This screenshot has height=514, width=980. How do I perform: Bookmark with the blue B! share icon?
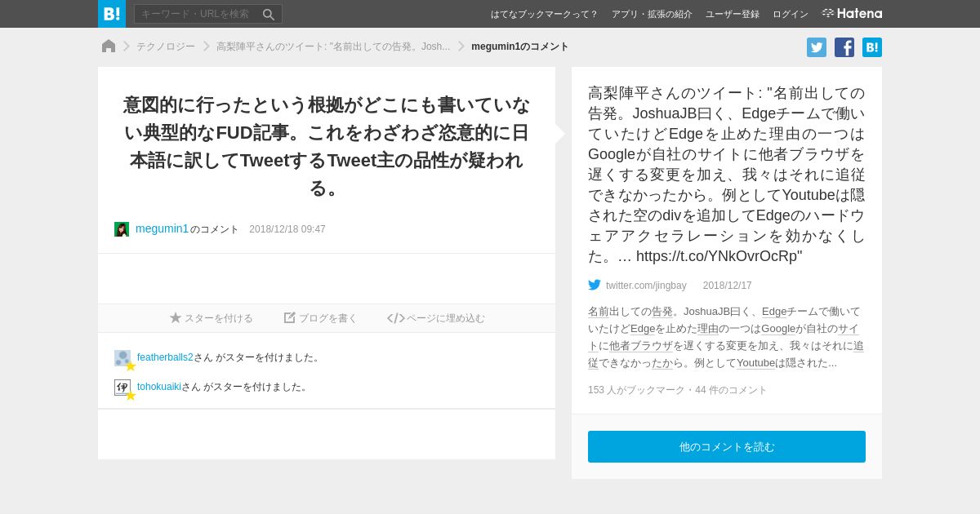[872, 47]
